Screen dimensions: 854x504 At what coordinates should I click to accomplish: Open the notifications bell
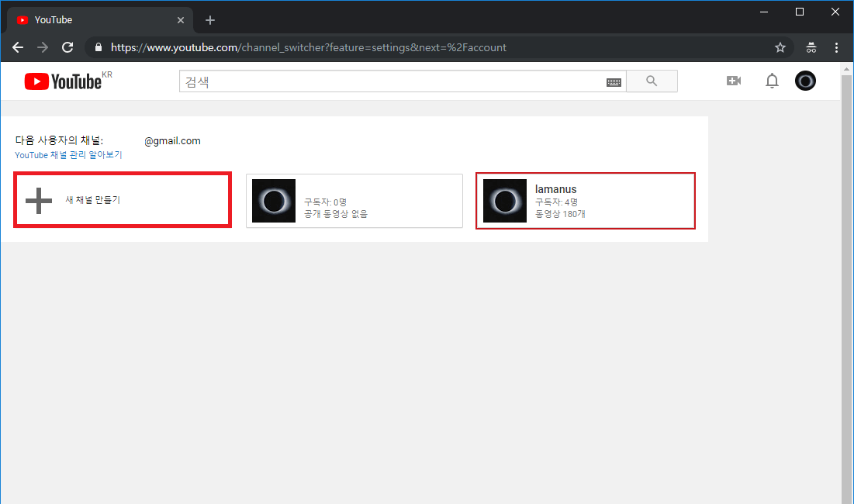tap(772, 81)
